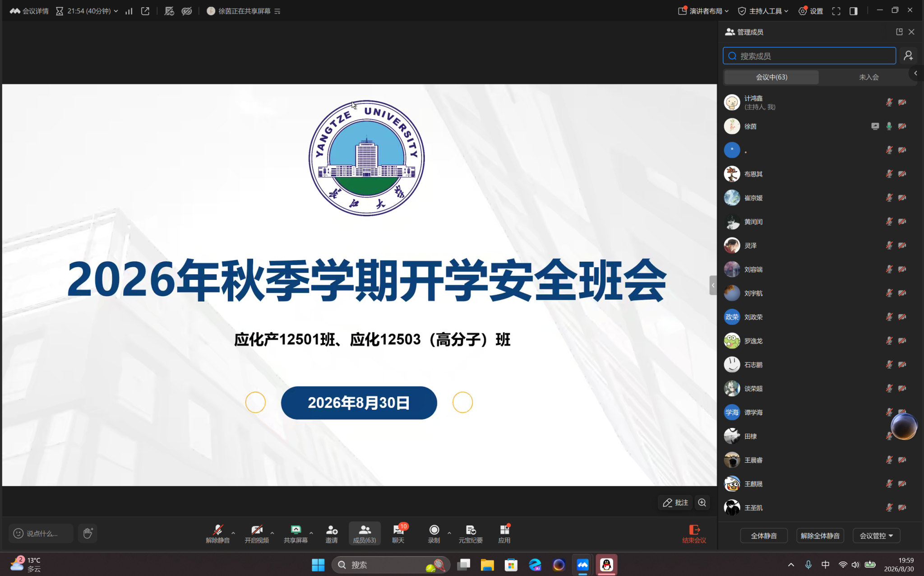Image resolution: width=924 pixels, height=576 pixels.
Task: Click 全体静音 mute all button
Action: coord(764,536)
